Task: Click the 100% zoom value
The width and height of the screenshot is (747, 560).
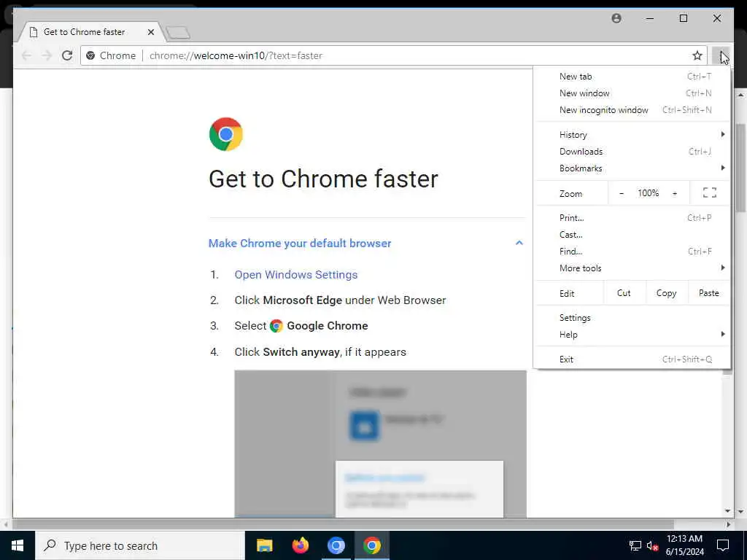Action: pyautogui.click(x=648, y=193)
